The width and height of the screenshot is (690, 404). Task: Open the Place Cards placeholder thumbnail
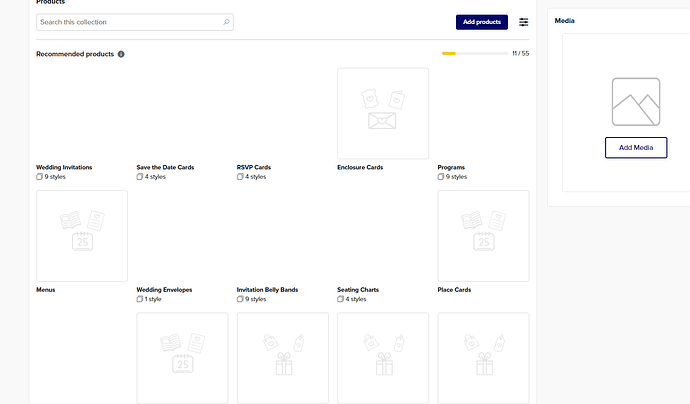tap(483, 236)
